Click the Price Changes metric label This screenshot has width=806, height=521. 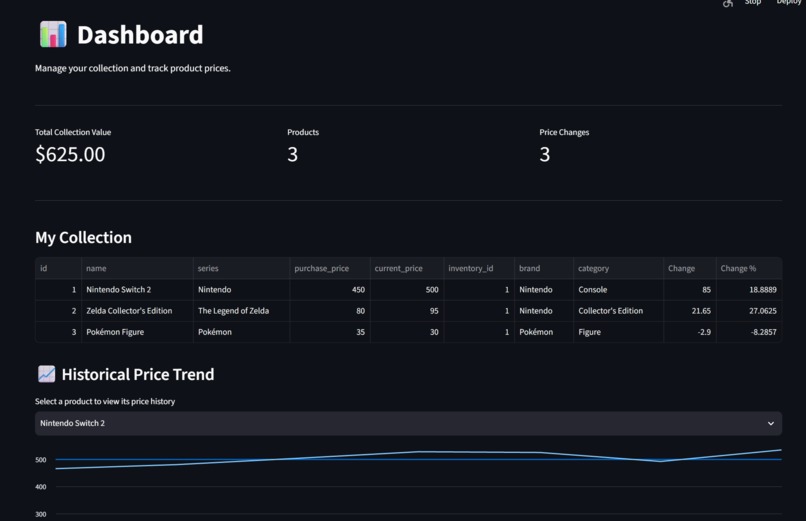564,132
